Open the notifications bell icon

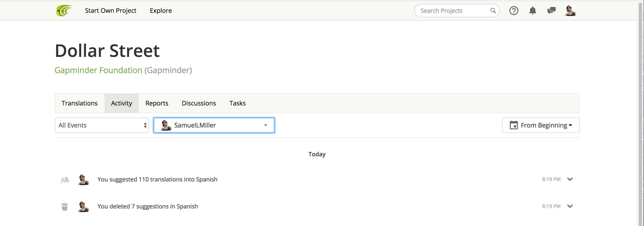(532, 11)
